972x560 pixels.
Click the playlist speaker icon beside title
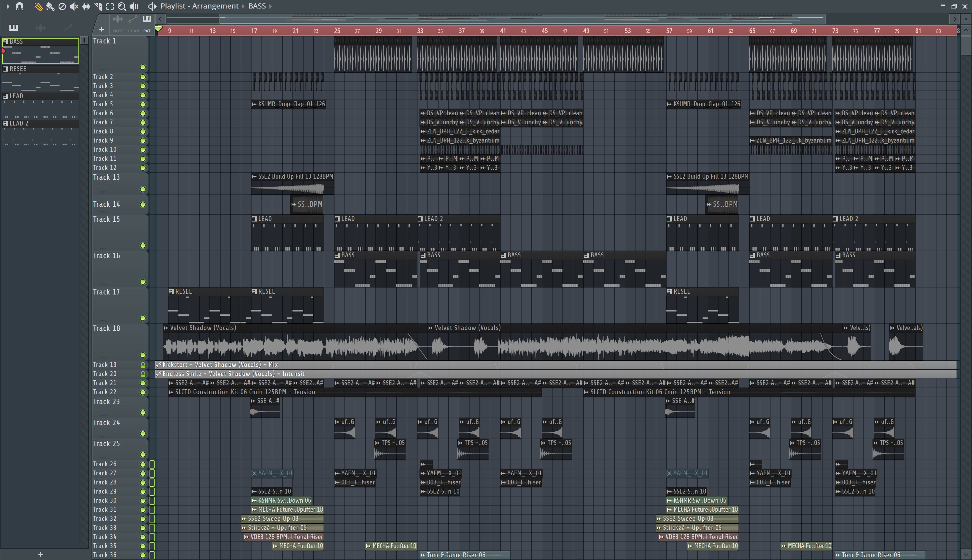152,6
